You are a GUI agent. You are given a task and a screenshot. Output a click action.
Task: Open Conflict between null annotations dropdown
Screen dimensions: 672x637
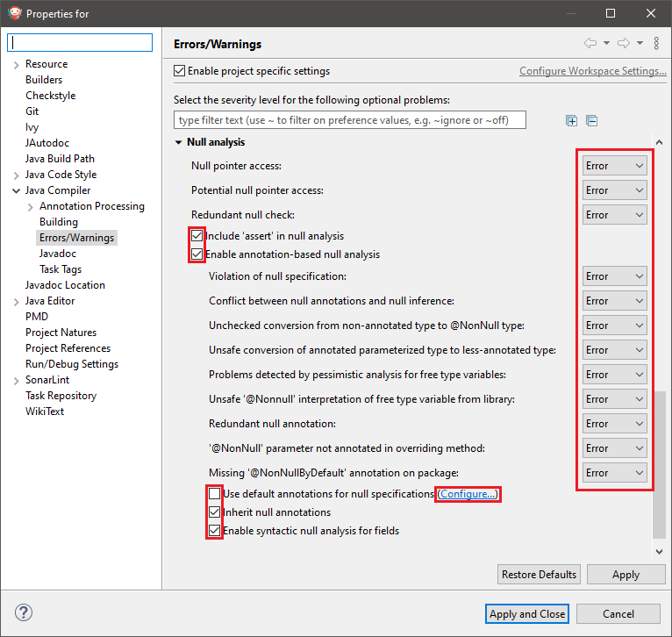615,301
